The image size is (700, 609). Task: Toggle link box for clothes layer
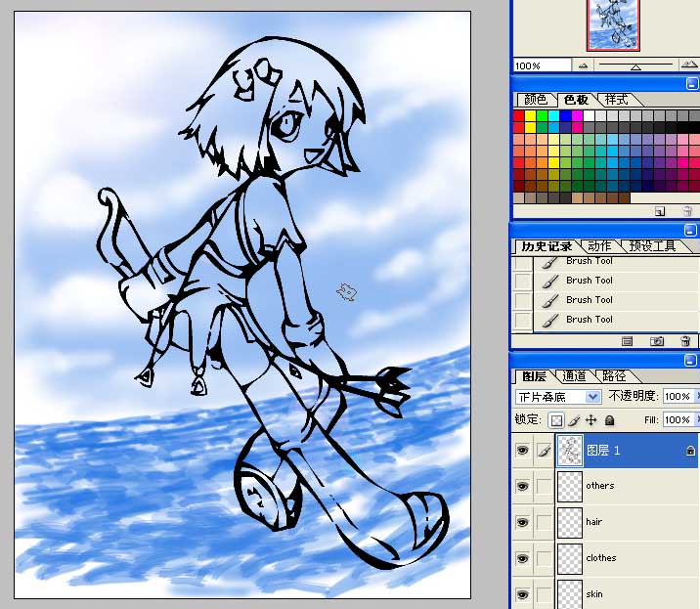(544, 558)
